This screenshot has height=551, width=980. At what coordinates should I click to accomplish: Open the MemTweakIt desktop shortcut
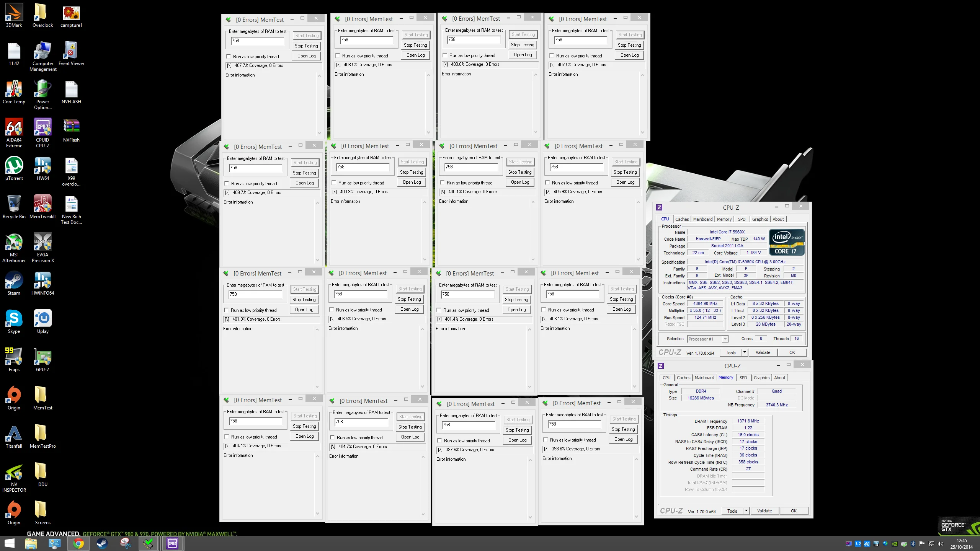point(42,207)
